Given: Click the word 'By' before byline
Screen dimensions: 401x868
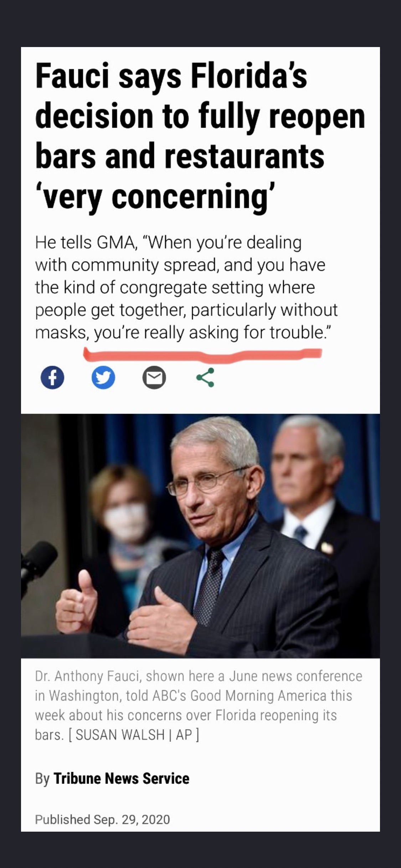Looking at the screenshot, I should (42, 779).
